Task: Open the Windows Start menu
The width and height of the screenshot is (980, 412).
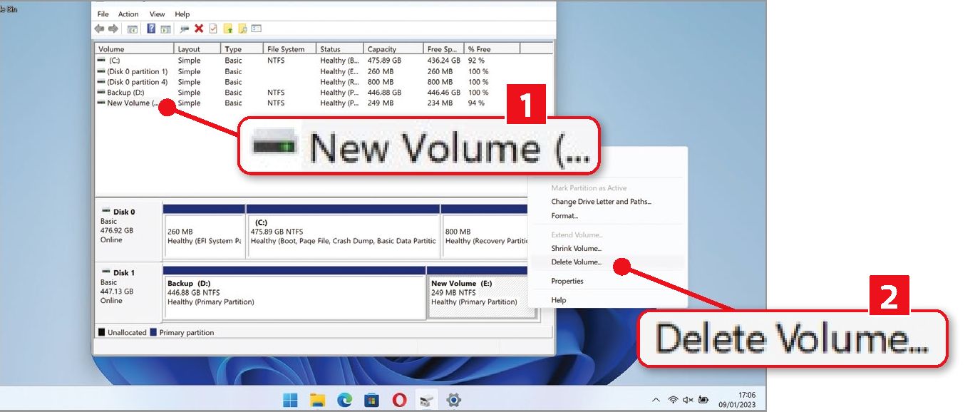Action: [x=290, y=401]
